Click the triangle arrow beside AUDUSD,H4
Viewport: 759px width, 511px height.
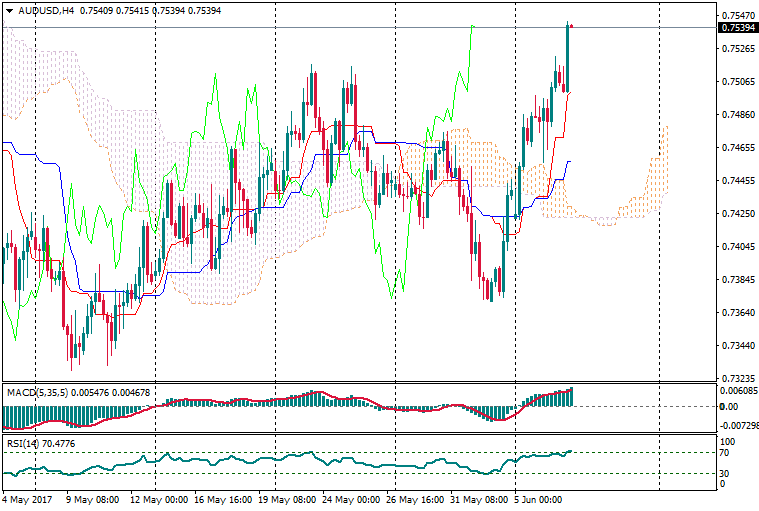9,11
